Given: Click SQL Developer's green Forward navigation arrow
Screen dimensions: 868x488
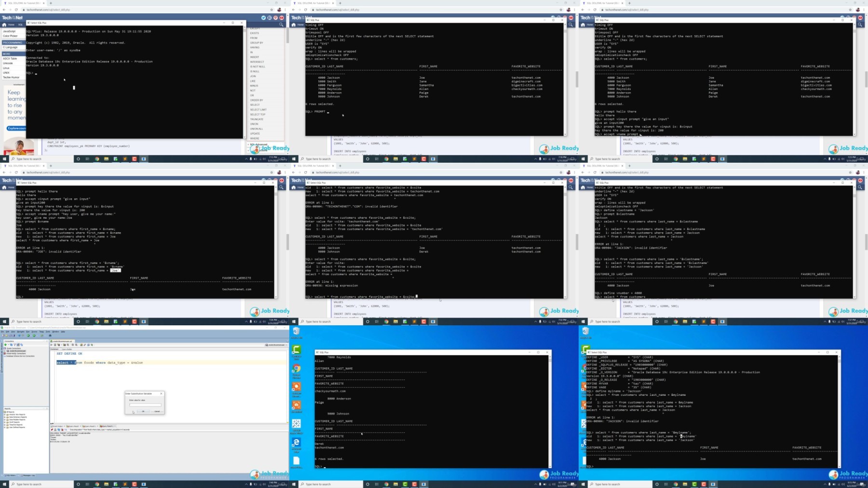Looking at the screenshot, I should tap(34, 335).
